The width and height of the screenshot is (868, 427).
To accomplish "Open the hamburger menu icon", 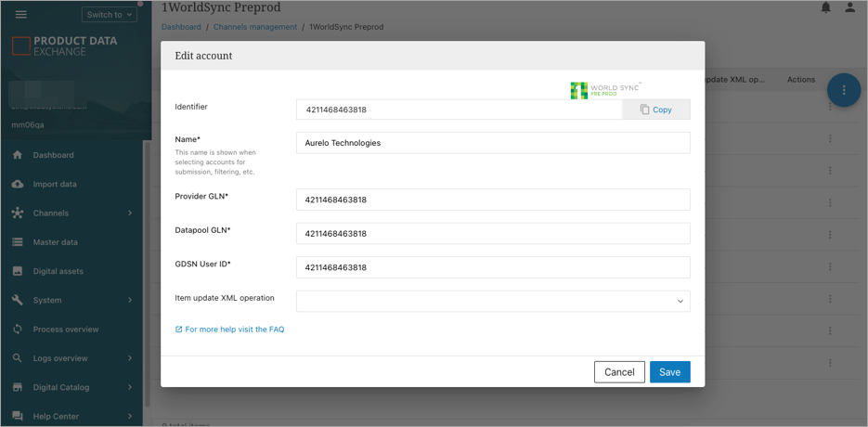I will [x=20, y=15].
